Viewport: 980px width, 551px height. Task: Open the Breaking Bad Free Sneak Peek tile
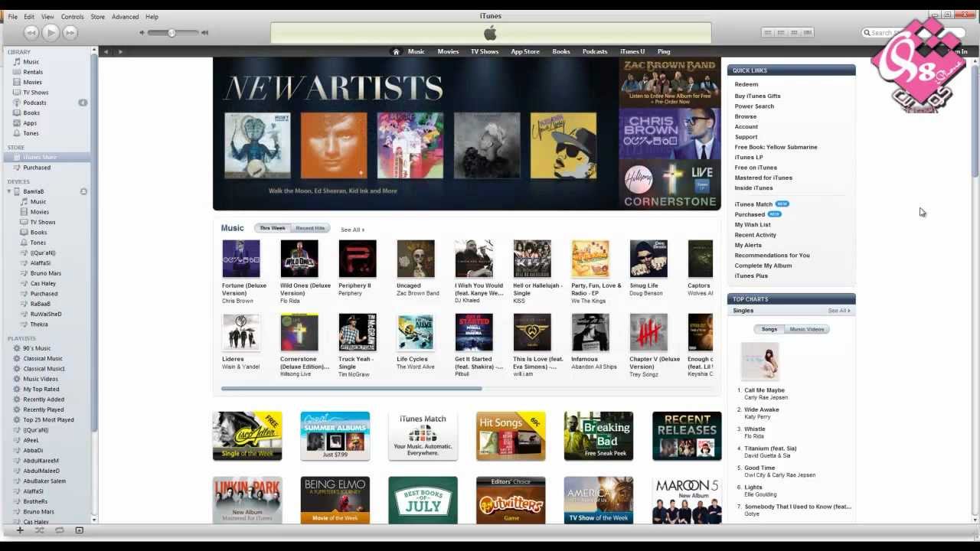coord(599,436)
